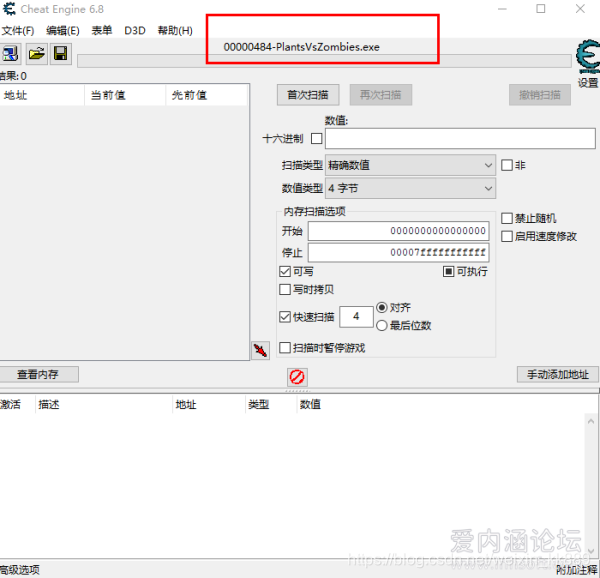Open the 扫描类型 dropdown
The image size is (600, 578).
point(410,165)
